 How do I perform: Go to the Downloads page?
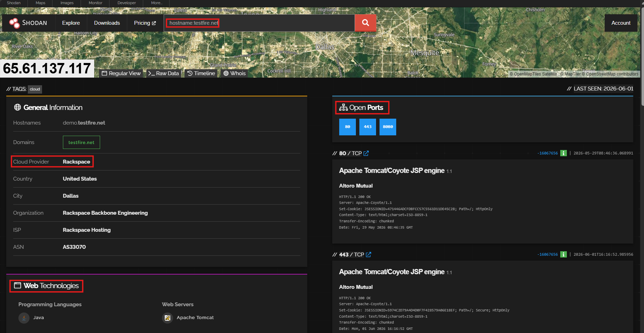coord(107,23)
